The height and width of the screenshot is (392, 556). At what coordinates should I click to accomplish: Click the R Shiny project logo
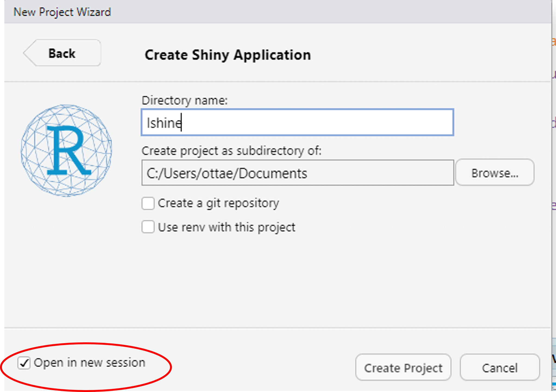pos(66,150)
